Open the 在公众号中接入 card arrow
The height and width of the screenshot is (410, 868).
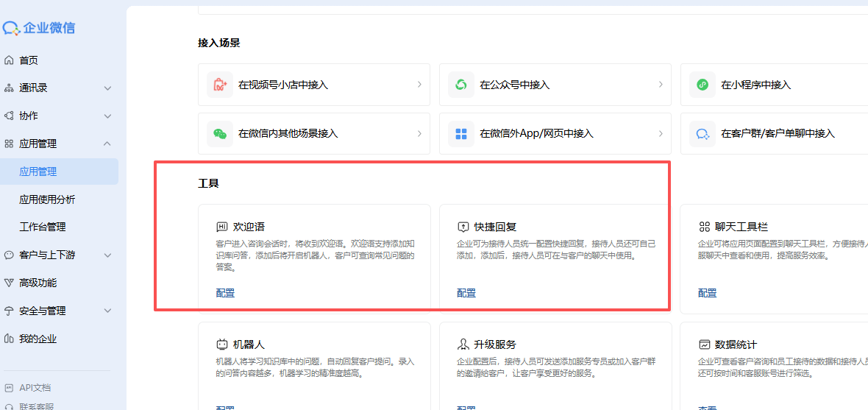click(x=661, y=85)
